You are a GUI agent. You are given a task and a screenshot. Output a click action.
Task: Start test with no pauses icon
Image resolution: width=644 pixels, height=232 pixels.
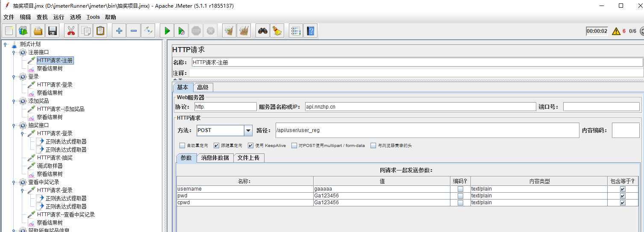182,31
